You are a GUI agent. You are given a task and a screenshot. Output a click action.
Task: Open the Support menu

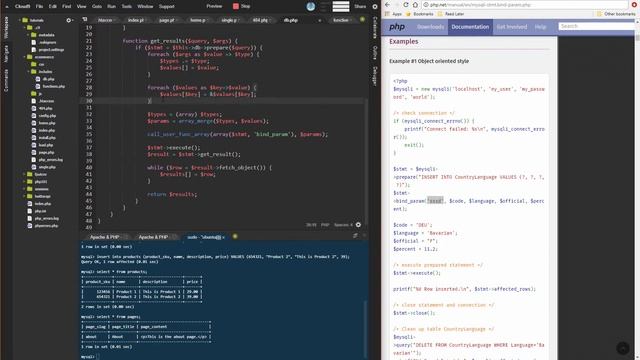click(167, 7)
